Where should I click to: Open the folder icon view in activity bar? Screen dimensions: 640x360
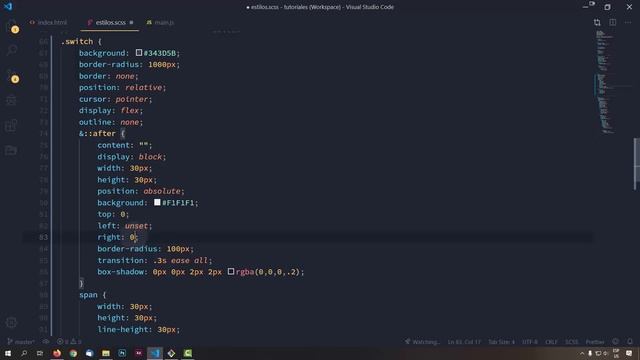tap(12, 150)
